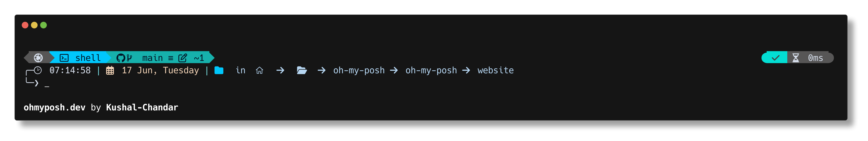The height and width of the screenshot is (141, 868).
Task: Click the website path segment
Action: pos(495,70)
